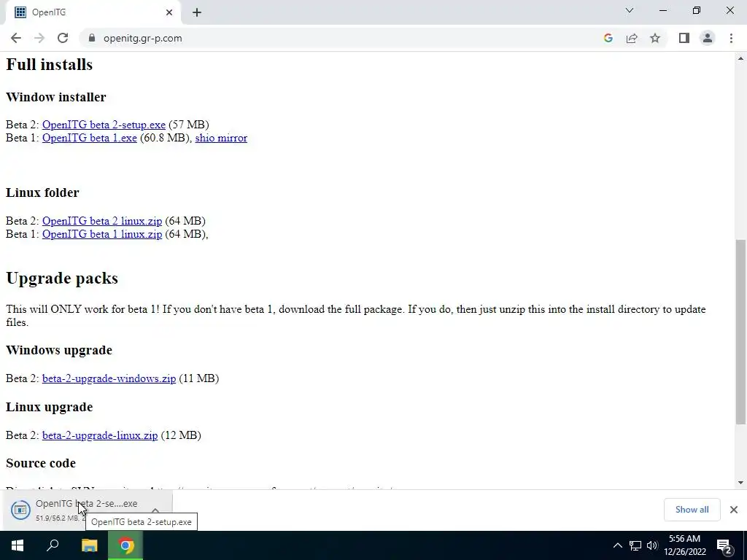Open the browser side panel
Image resolution: width=747 pixels, height=560 pixels.
click(684, 38)
